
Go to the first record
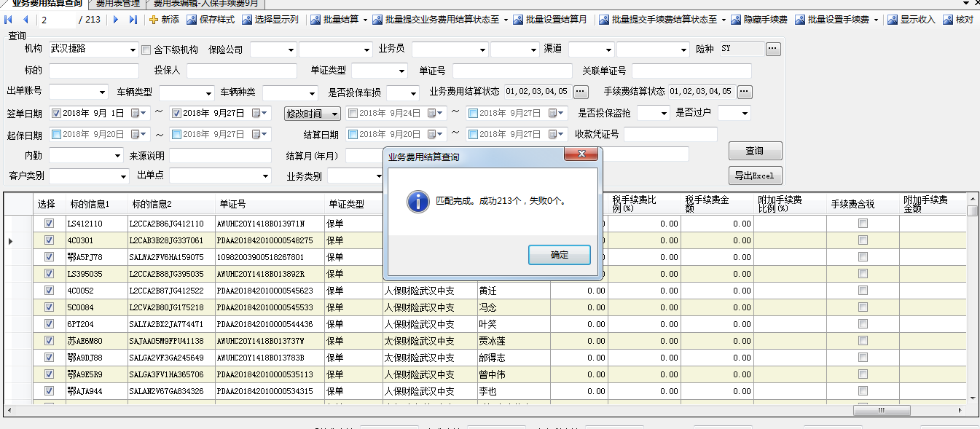[x=9, y=20]
